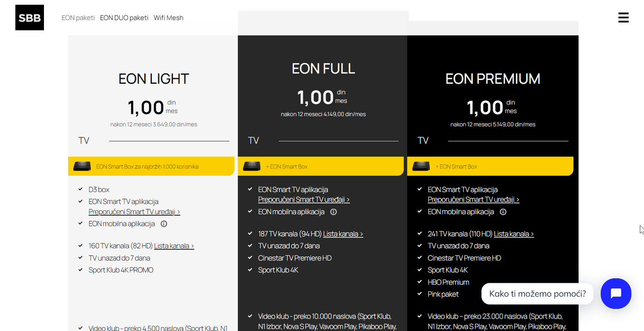Screen dimensions: 644x331
Task: Click 'Sport Klub 4K PROMO'
Action: point(121,270)
